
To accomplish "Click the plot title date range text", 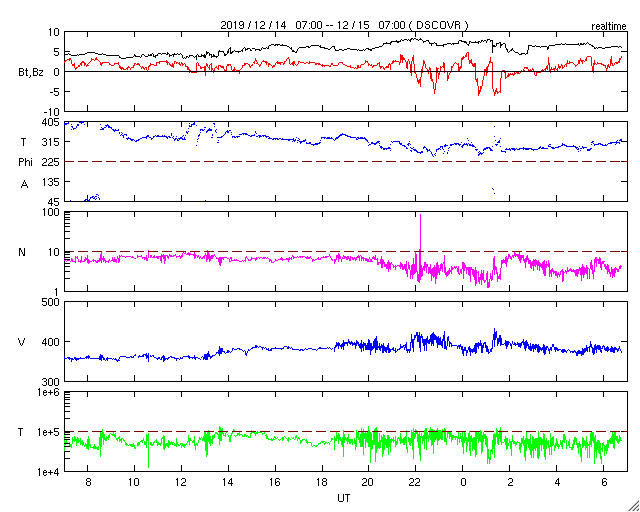I will (x=344, y=25).
